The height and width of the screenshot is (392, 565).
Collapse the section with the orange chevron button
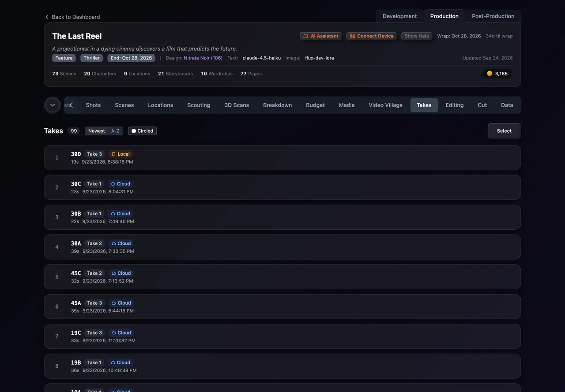(x=53, y=105)
